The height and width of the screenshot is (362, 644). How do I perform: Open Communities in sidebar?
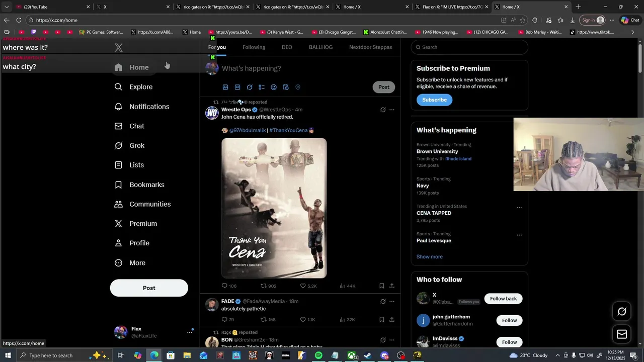click(143, 204)
